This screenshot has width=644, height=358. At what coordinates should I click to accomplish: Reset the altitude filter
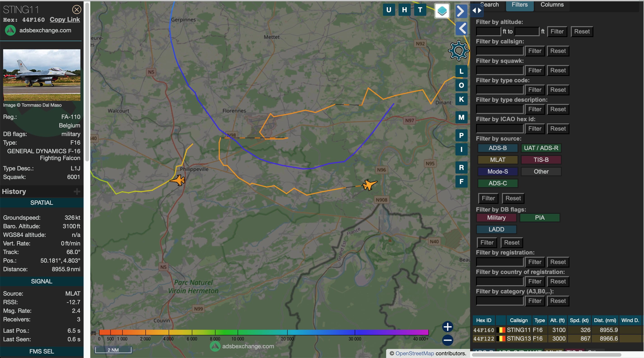click(x=582, y=31)
